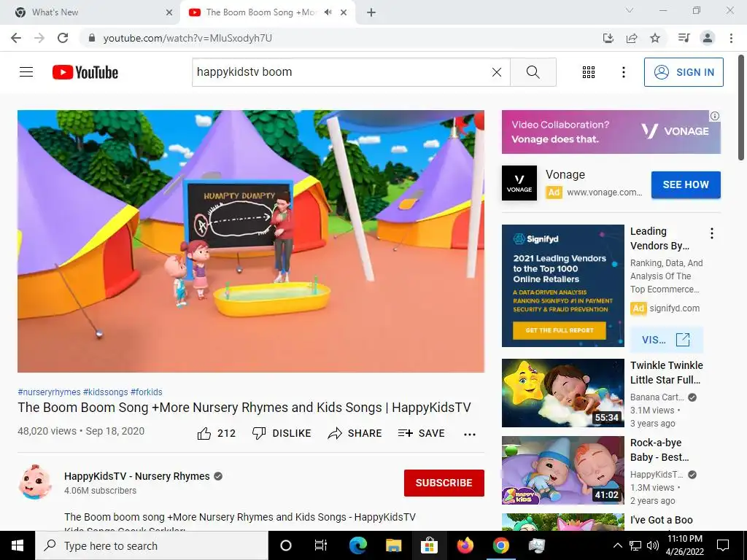Follow the #kidssongs hashtag
Viewport: 747px width, 560px height.
(105, 392)
